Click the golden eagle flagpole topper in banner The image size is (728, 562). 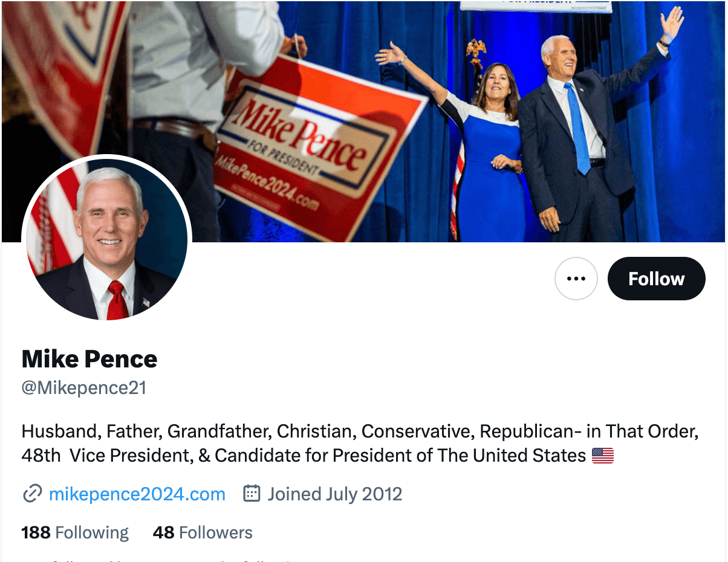click(476, 51)
